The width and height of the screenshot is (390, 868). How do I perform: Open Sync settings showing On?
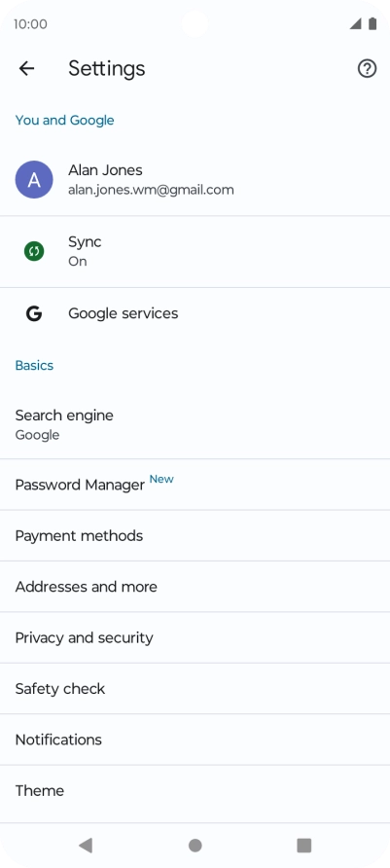(195, 252)
